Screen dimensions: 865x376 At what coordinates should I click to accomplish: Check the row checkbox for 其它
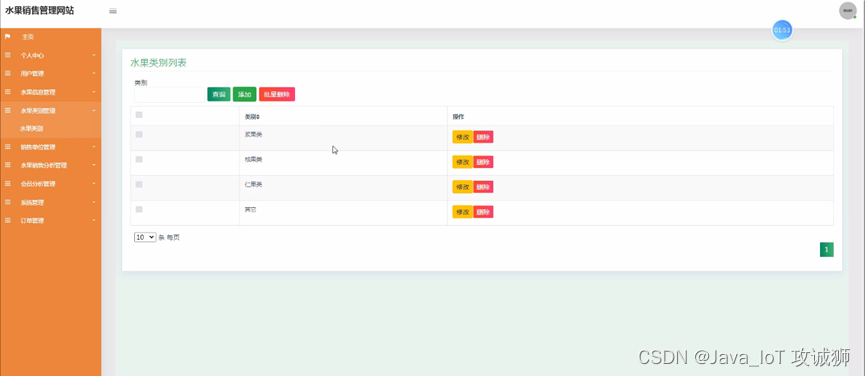pos(139,210)
